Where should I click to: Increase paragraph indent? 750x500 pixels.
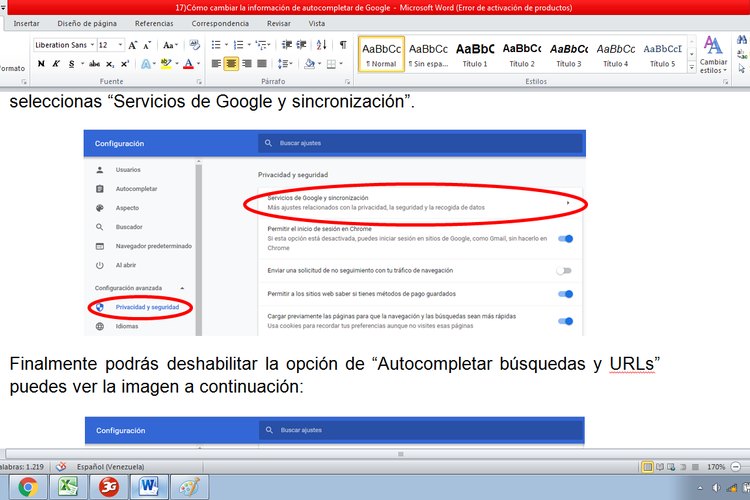(x=301, y=45)
